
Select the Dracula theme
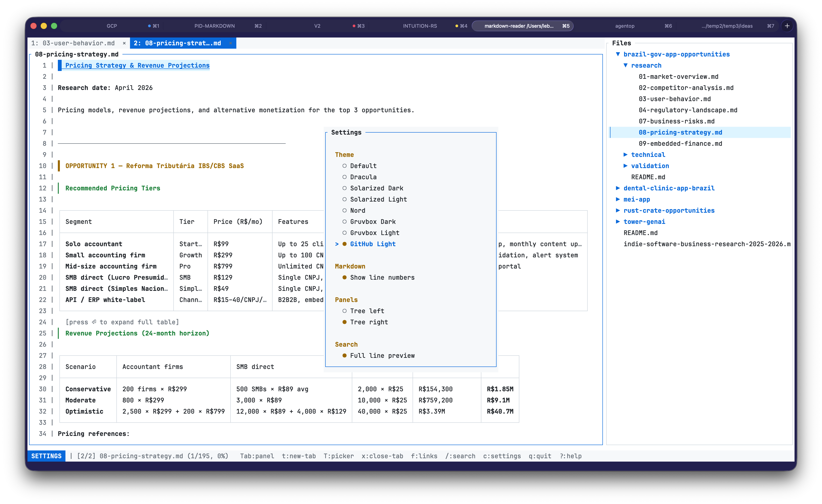363,177
